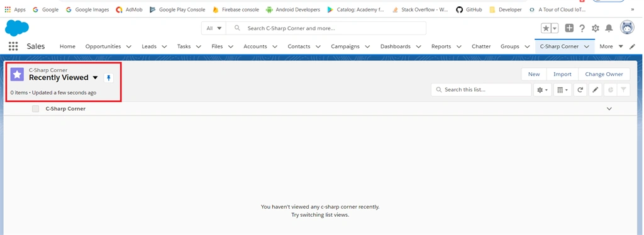Open the Google Play Console bookmark
644x235 pixels.
coord(177,9)
